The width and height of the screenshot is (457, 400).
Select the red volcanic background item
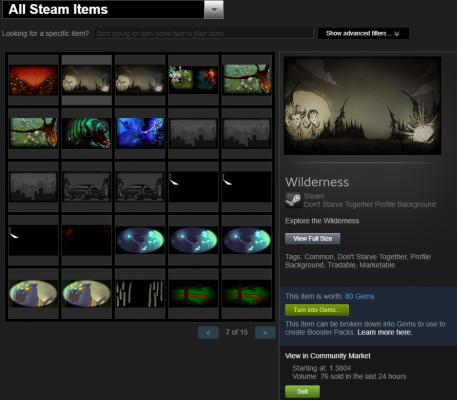[33, 80]
